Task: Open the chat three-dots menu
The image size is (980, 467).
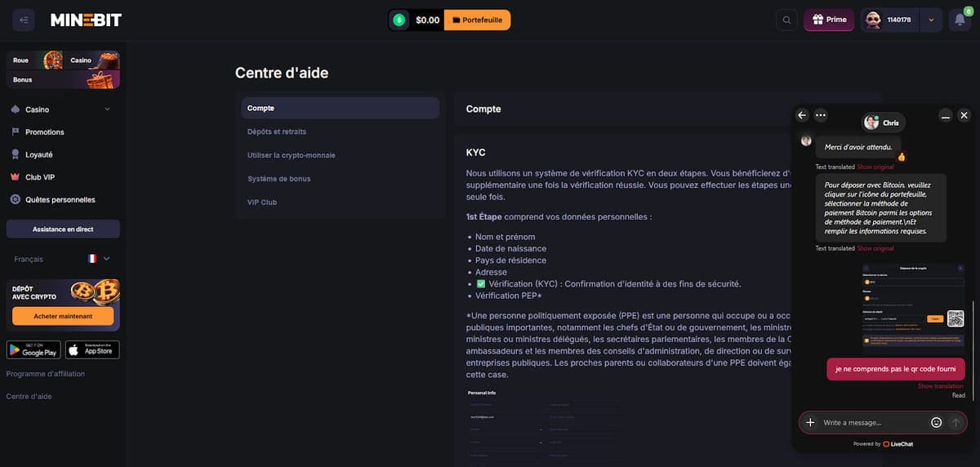Action: [821, 116]
